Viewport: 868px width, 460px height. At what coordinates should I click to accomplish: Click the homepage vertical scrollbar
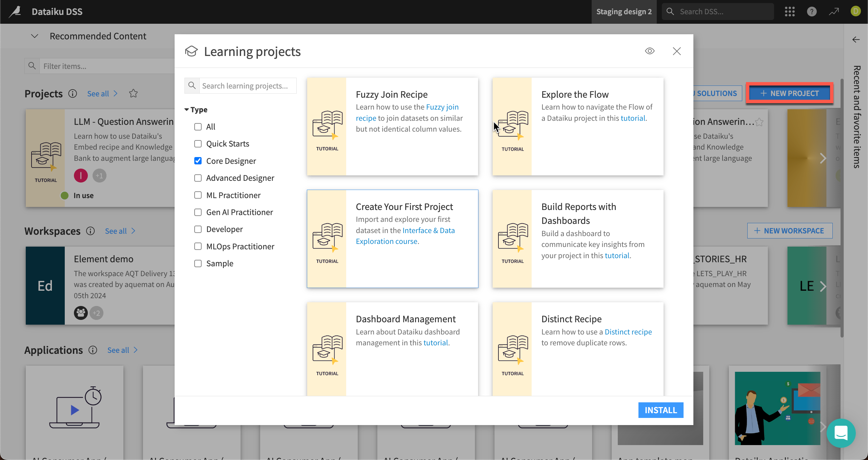tap(842, 208)
